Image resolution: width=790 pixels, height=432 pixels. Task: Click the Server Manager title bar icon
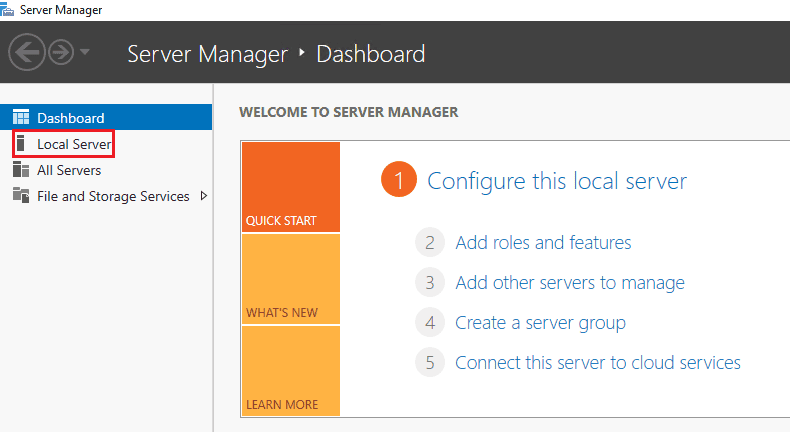pyautogui.click(x=9, y=9)
